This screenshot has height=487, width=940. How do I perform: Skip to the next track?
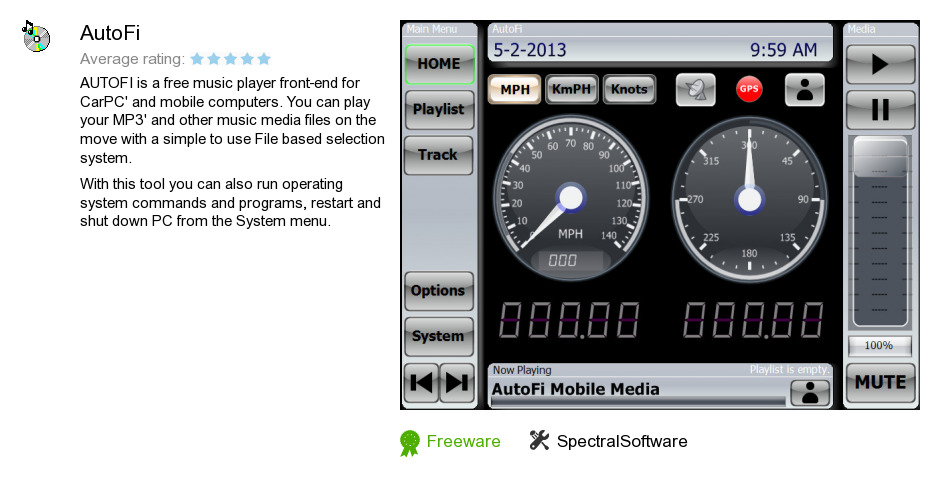pyautogui.click(x=457, y=383)
